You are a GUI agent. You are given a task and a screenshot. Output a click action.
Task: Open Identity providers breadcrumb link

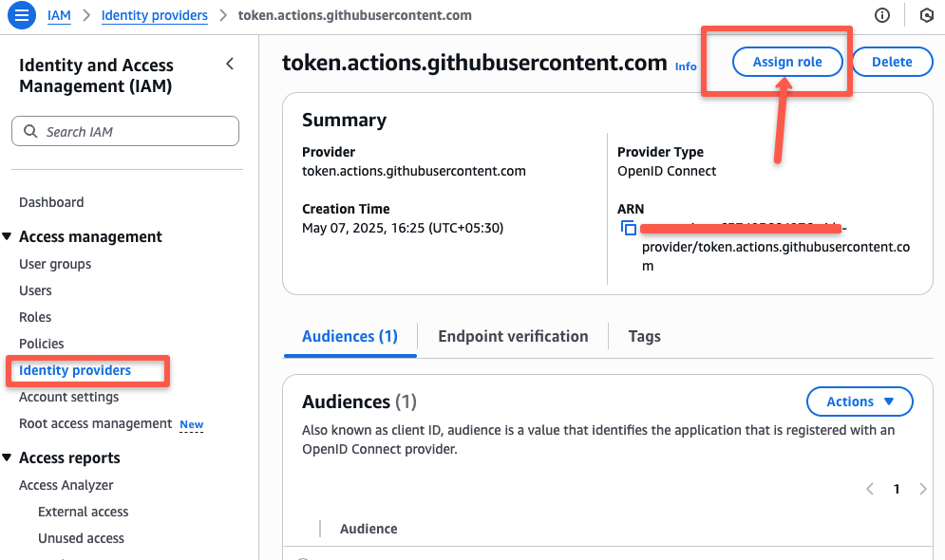pos(154,15)
